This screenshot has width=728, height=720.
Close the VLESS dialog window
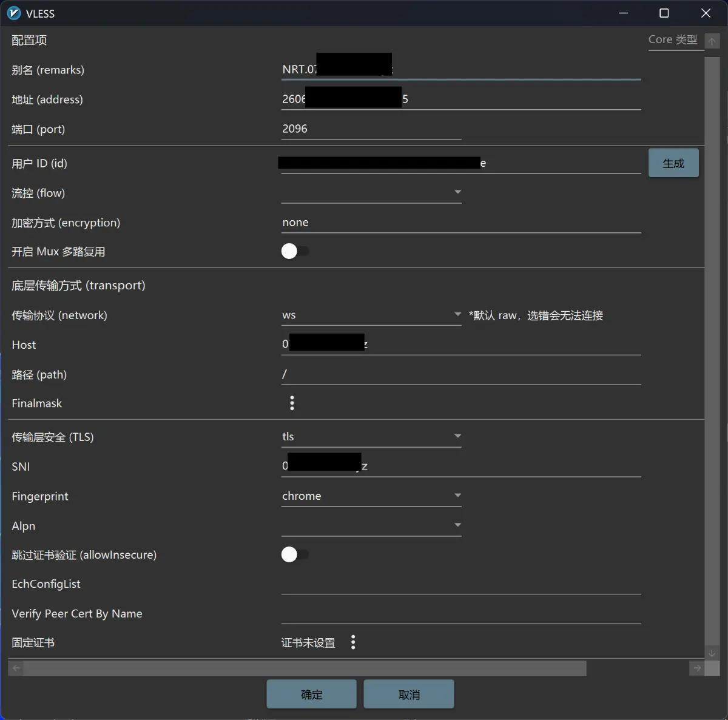coord(706,13)
